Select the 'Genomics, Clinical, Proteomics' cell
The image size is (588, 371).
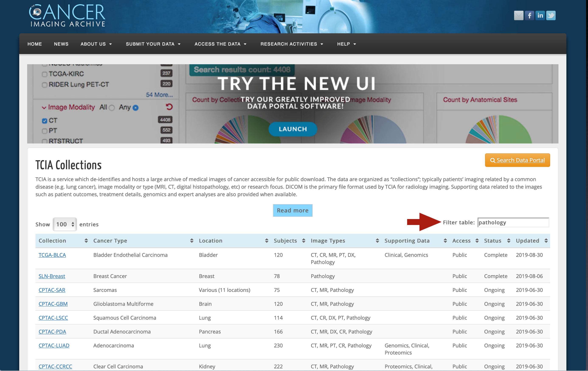[407, 349]
